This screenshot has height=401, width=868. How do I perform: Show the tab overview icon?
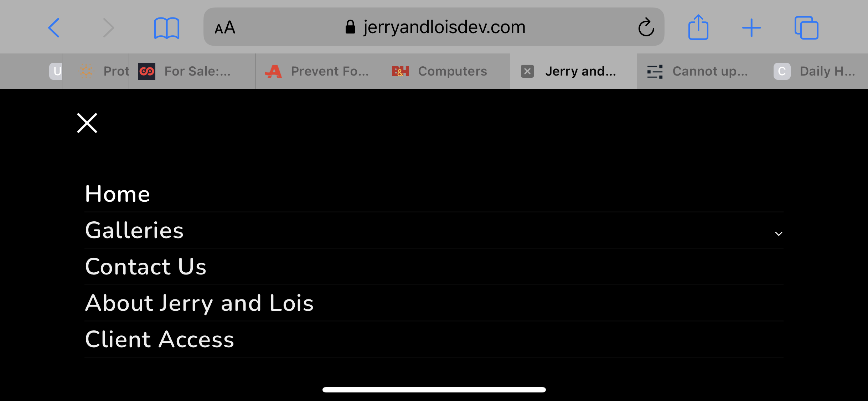(x=806, y=28)
